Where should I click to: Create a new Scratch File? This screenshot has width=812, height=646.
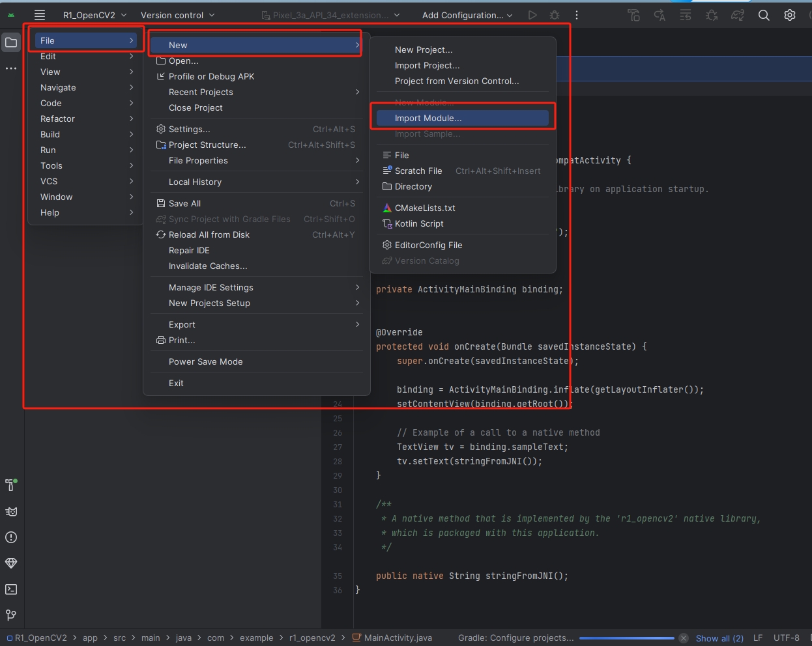(x=463, y=171)
